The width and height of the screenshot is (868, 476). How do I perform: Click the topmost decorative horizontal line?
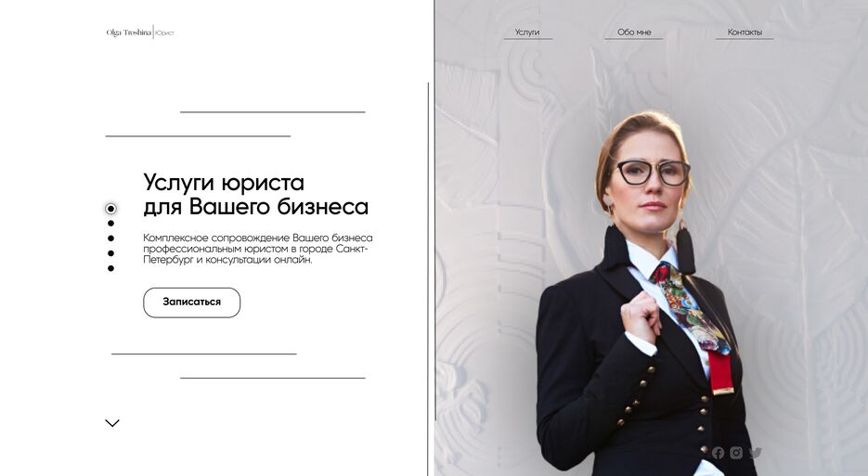pyautogui.click(x=272, y=111)
